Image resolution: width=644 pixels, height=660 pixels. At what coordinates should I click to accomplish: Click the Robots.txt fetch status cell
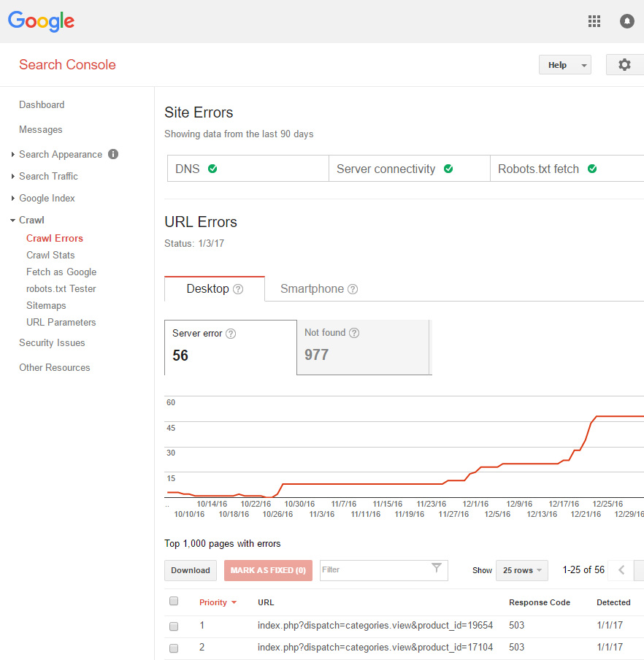(567, 169)
